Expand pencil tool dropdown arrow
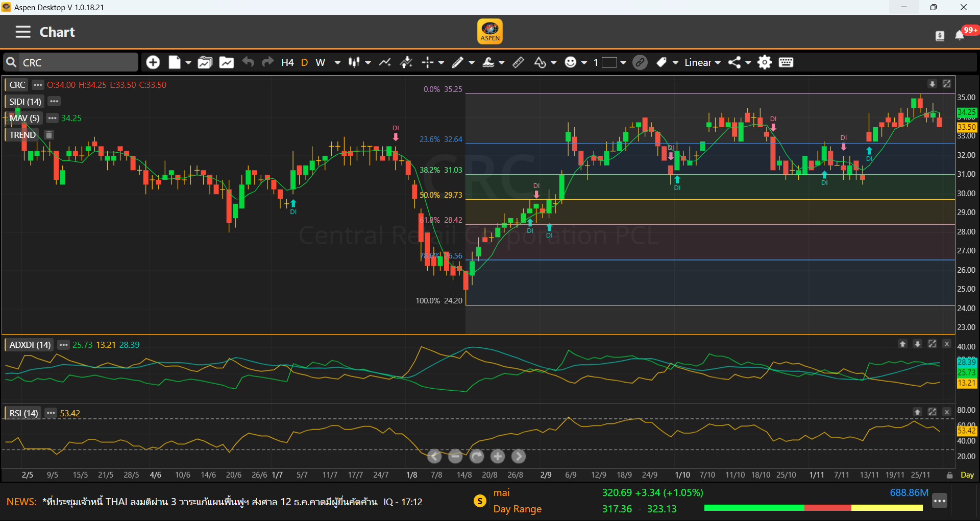The image size is (980, 521). point(472,62)
